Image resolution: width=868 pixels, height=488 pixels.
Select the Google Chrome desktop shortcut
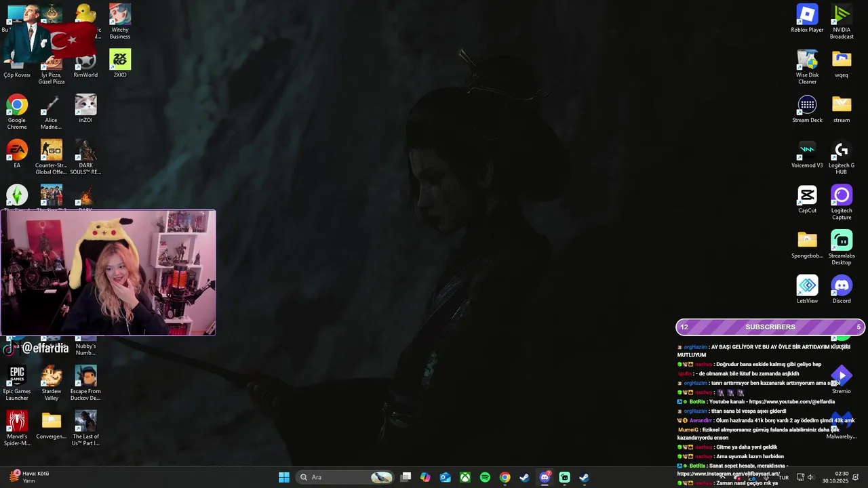point(17,112)
